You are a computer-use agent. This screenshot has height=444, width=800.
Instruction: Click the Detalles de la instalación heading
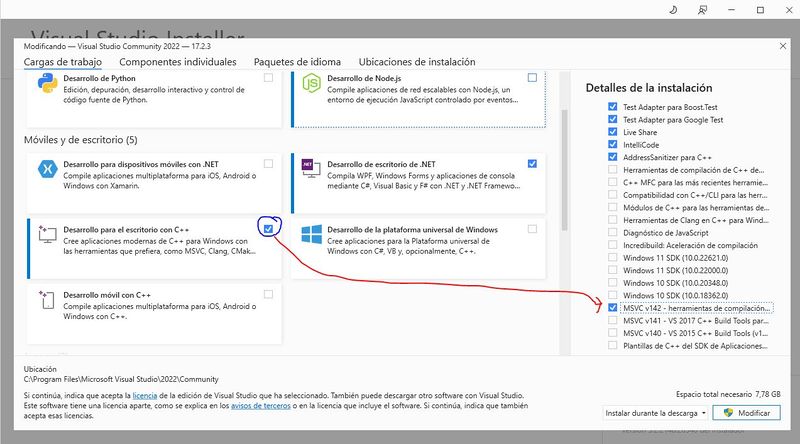pyautogui.click(x=649, y=88)
